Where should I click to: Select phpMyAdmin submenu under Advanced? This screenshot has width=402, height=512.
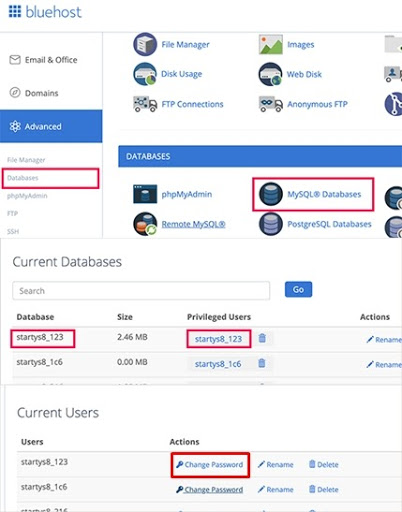tap(27, 196)
